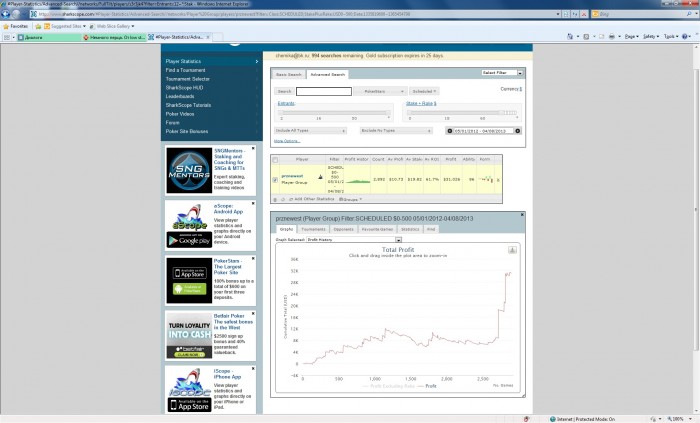The width and height of the screenshot is (700, 423).
Task: Click the Entrants filter link
Action: click(286, 104)
